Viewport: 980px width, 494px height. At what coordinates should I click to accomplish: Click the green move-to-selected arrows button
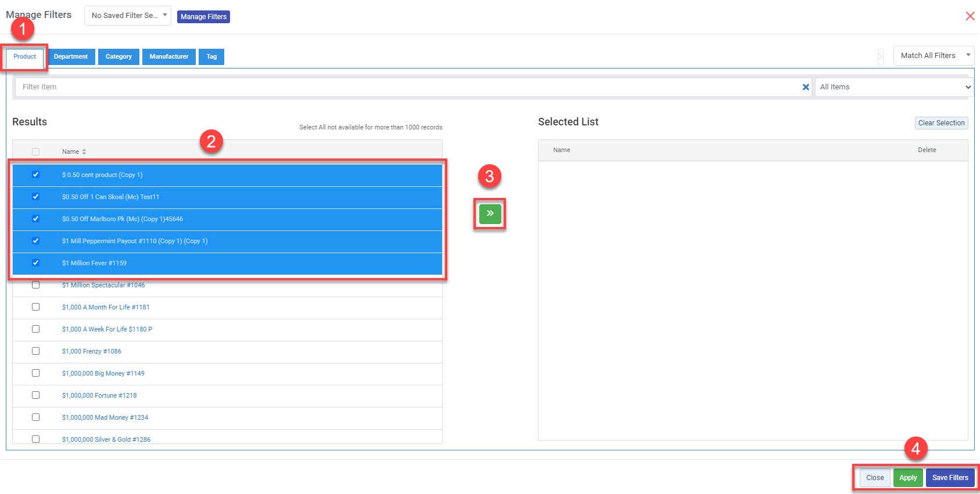(x=490, y=214)
